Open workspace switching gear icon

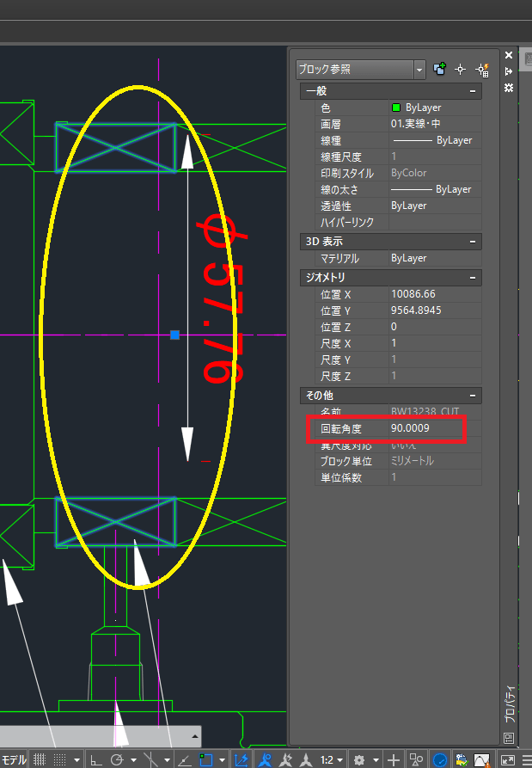[x=359, y=759]
